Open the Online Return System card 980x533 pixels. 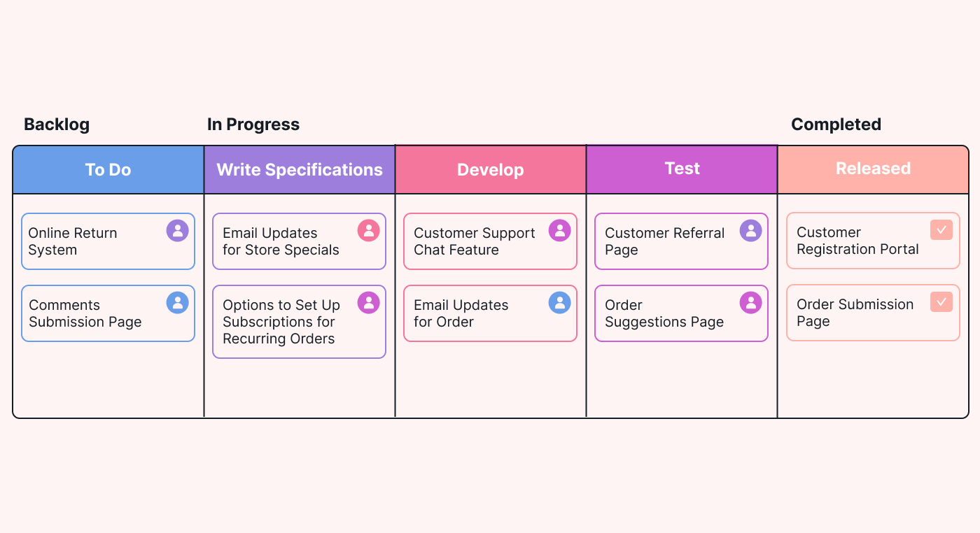click(108, 241)
